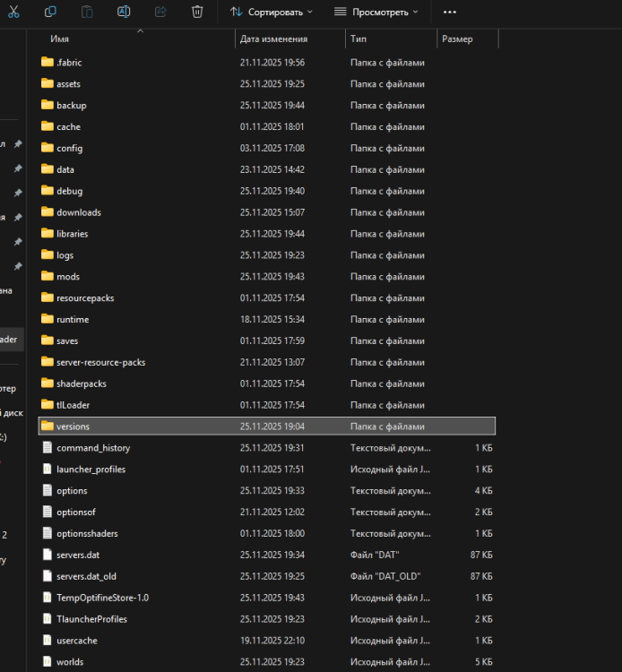The height and width of the screenshot is (672, 622).
Task: Open the Сортировать dropdown
Action: coord(271,12)
